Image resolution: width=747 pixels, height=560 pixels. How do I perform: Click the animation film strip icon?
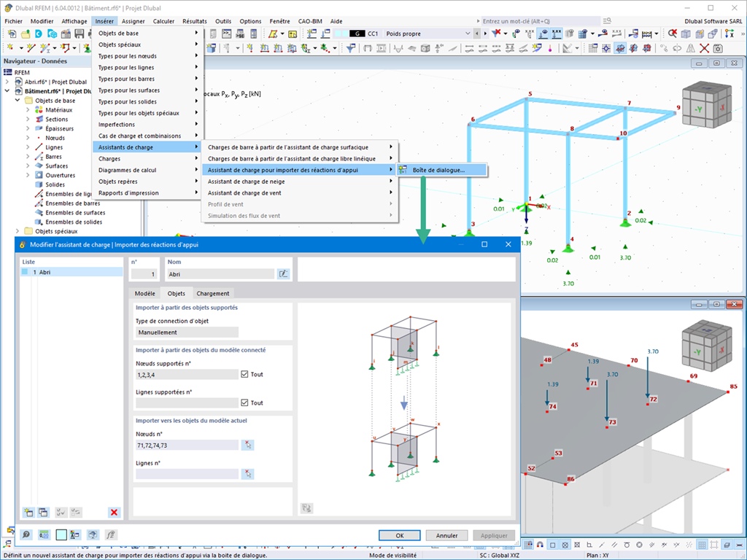[x=381, y=48]
